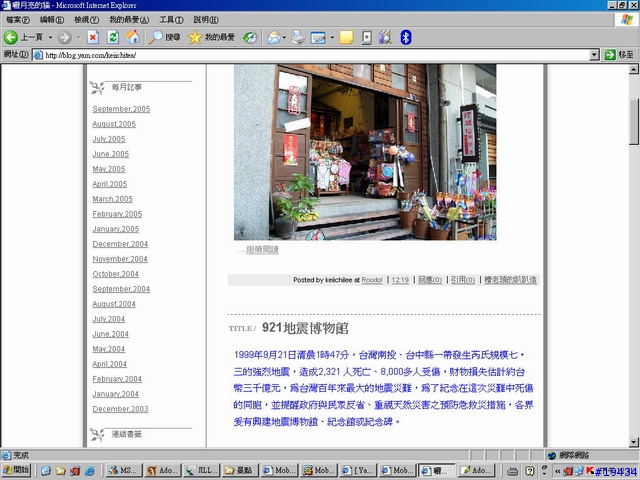Click the Research book icon
Screen dimensions: 640x480
[385, 37]
